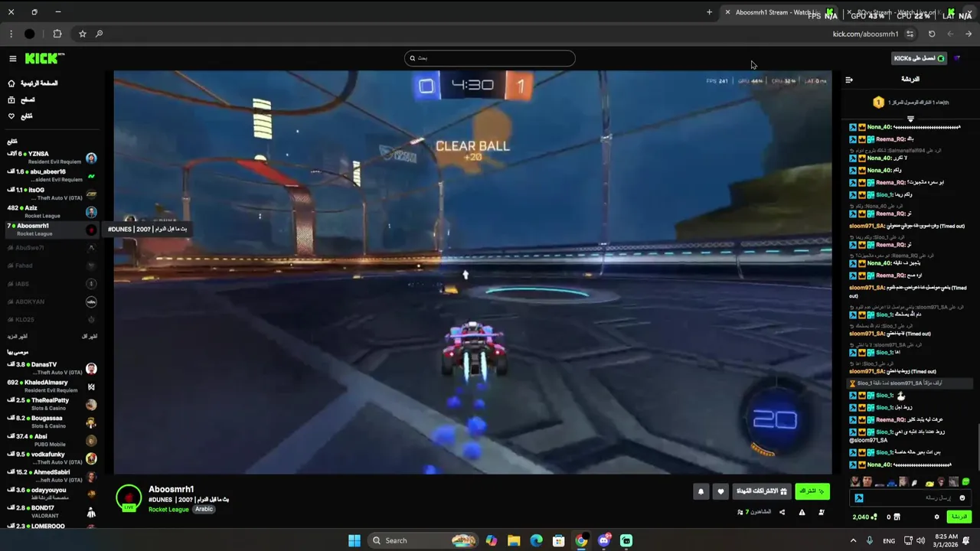Click the green Chat send button

coord(960,517)
